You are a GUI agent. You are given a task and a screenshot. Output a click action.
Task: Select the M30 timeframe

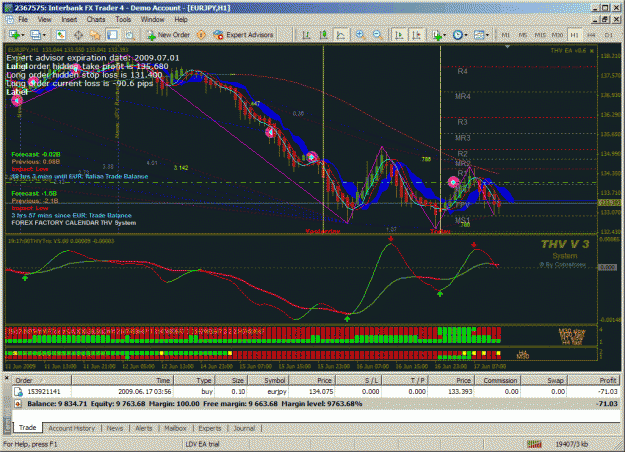(557, 35)
